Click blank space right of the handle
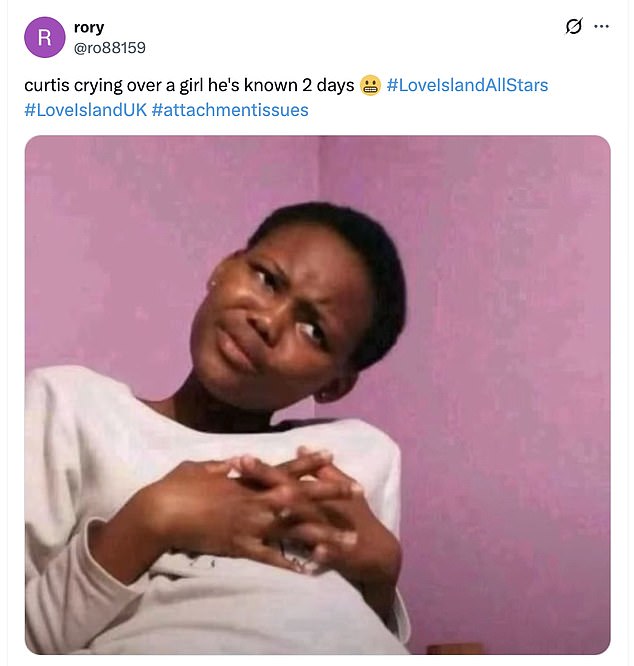Viewport: 634px width, 666px height. pos(350,47)
